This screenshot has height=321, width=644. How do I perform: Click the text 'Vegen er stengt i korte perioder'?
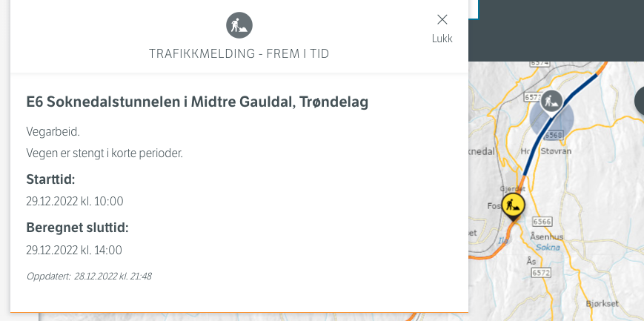pyautogui.click(x=104, y=153)
